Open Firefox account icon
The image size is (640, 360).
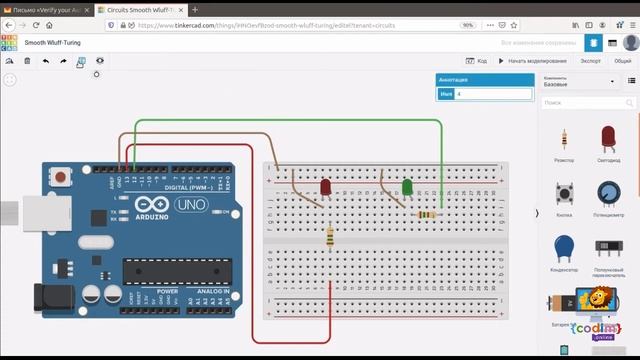[602, 25]
